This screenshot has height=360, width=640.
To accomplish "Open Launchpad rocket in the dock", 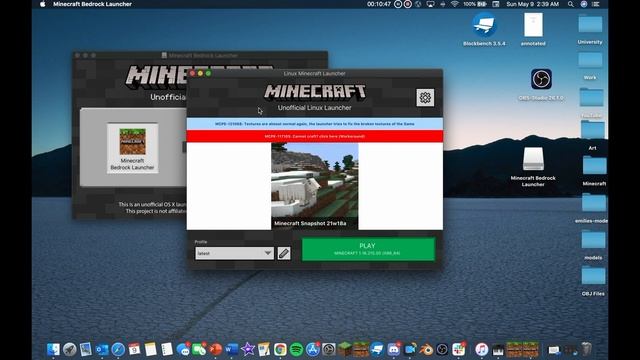I will 69,350.
